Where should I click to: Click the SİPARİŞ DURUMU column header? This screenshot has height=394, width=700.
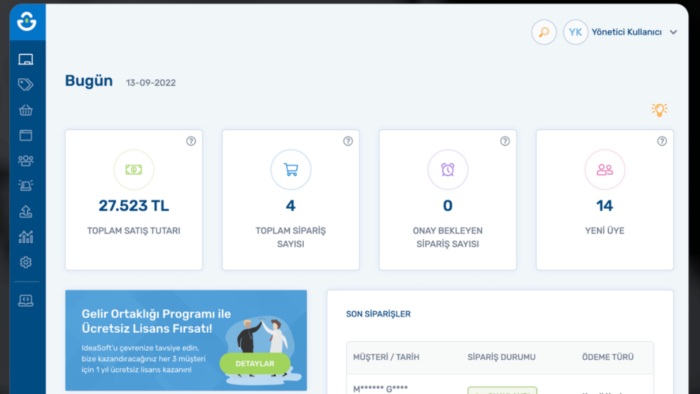pos(501,357)
